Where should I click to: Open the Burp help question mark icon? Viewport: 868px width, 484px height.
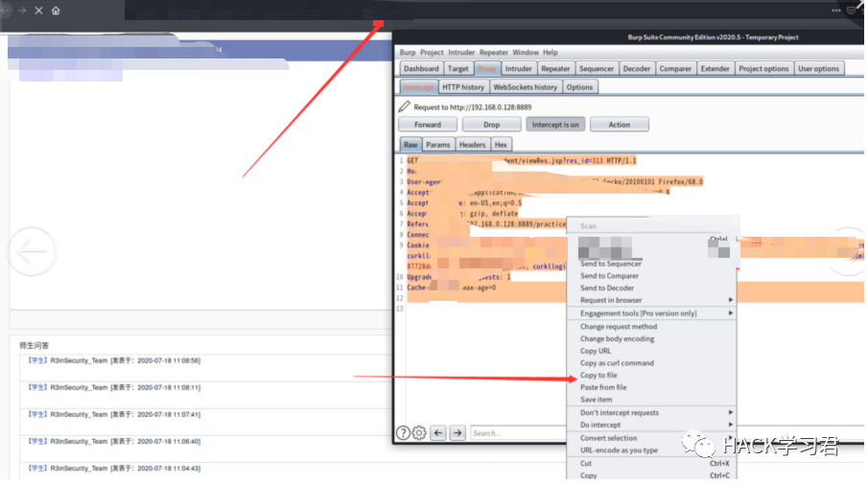(403, 433)
